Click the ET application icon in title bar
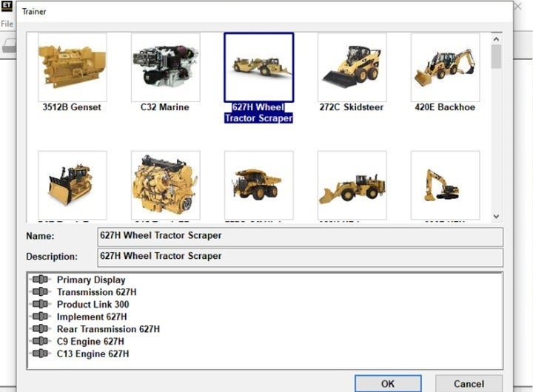This screenshot has width=533, height=392. click(x=7, y=6)
